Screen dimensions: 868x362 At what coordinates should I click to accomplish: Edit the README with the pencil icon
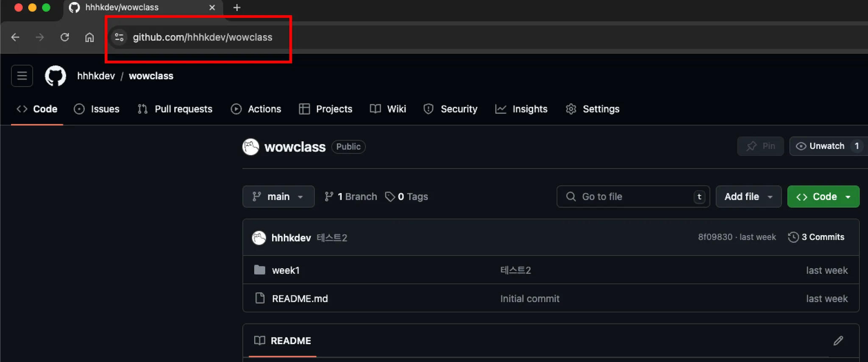[838, 341]
